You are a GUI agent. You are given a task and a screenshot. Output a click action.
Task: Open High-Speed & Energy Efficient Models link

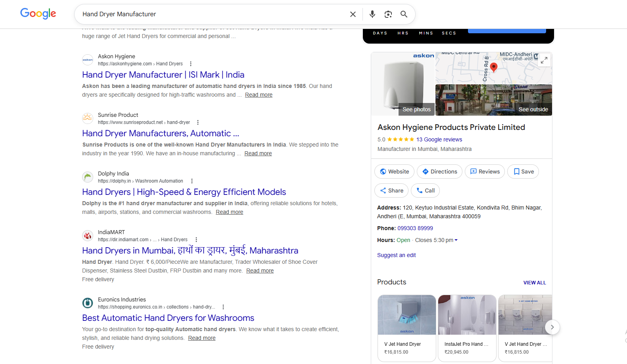(x=184, y=192)
